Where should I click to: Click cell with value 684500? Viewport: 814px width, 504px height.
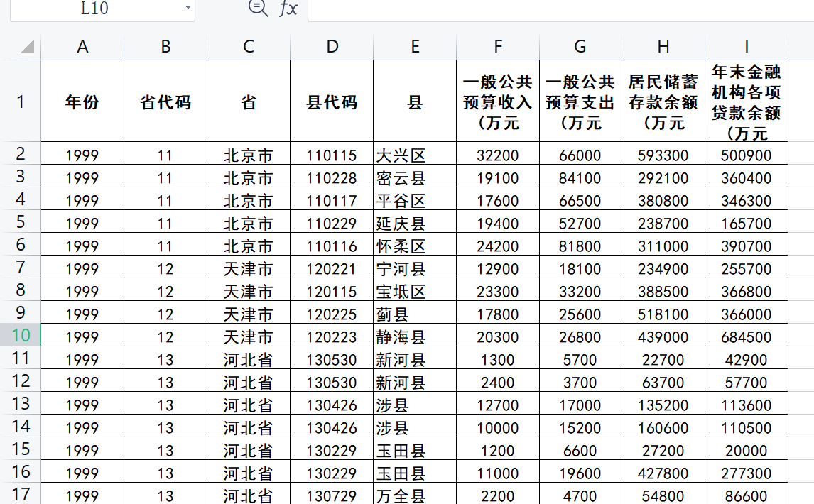747,337
